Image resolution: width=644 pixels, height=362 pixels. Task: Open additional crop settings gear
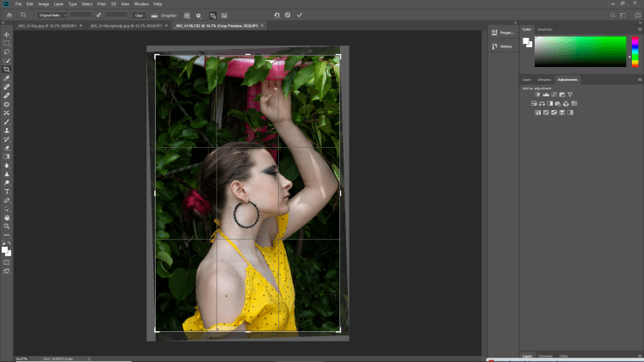tap(199, 15)
